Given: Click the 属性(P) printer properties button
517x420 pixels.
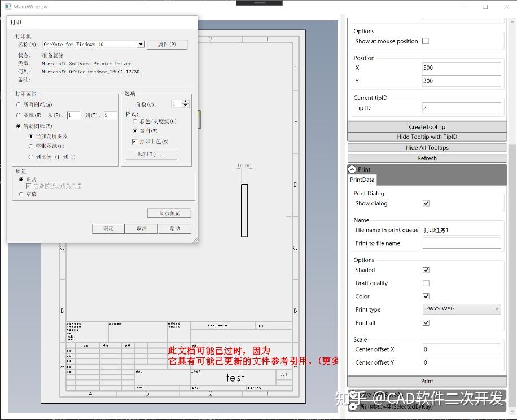Looking at the screenshot, I should (168, 44).
